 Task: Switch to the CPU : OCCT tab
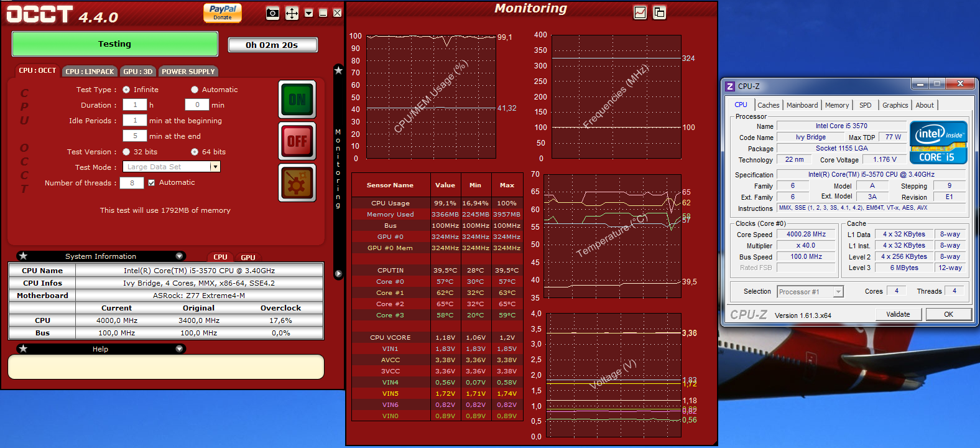(37, 70)
